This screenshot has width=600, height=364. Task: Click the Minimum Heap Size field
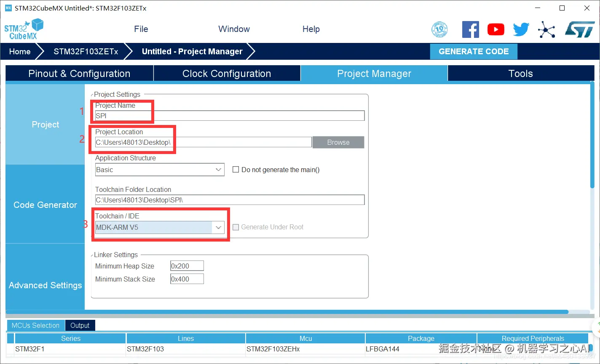coord(187,266)
